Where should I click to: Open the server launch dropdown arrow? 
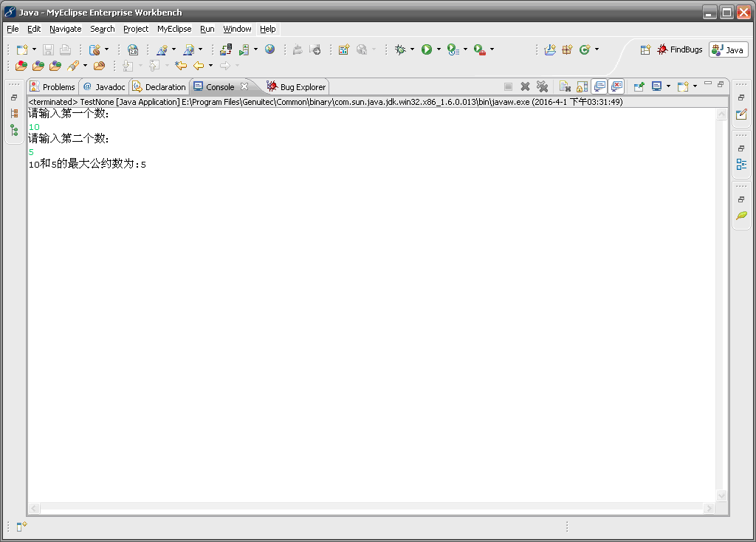coord(256,49)
